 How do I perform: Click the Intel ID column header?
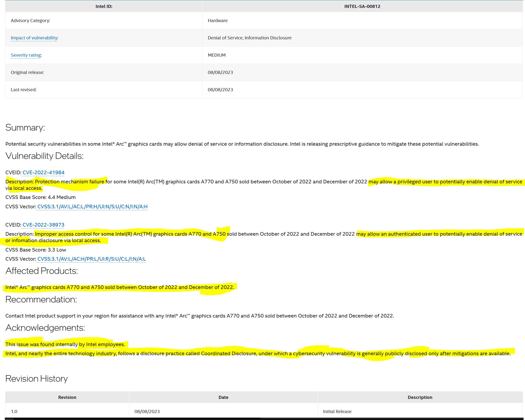(x=104, y=6)
